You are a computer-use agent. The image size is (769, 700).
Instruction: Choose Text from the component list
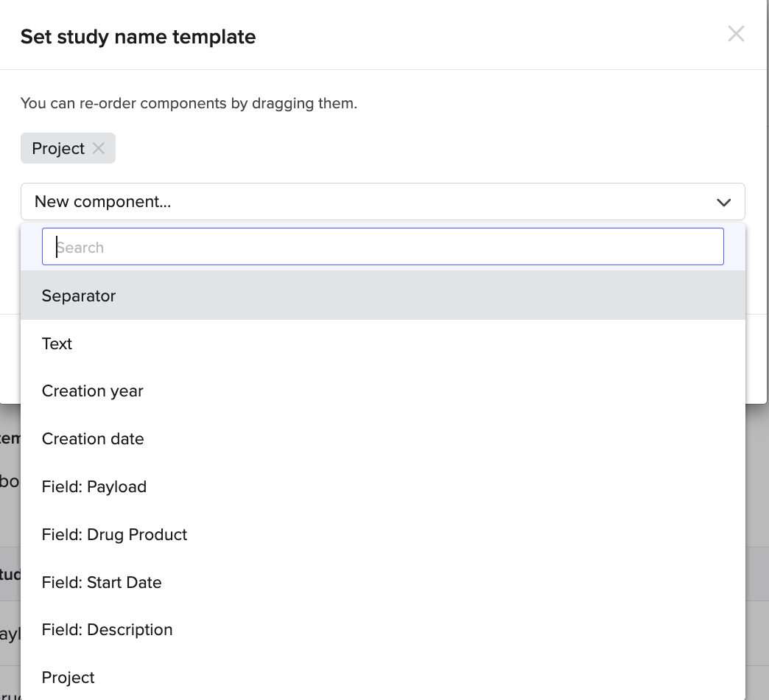point(57,343)
